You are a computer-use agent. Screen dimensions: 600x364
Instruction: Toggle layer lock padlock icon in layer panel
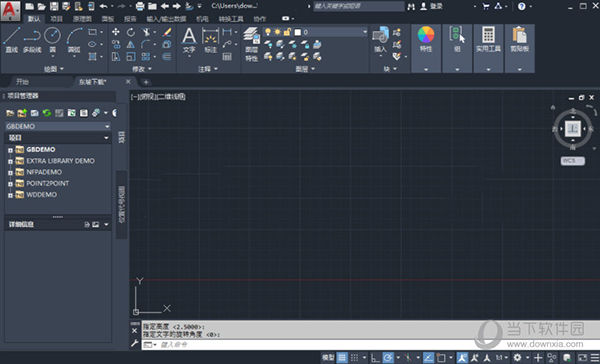[x=287, y=32]
